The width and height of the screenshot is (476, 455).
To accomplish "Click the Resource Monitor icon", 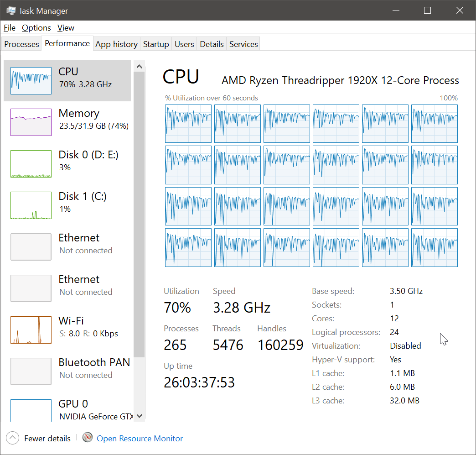I will pos(88,438).
